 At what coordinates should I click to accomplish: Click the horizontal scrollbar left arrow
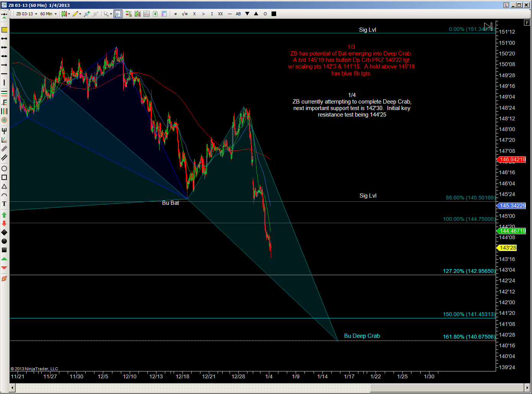click(12, 388)
